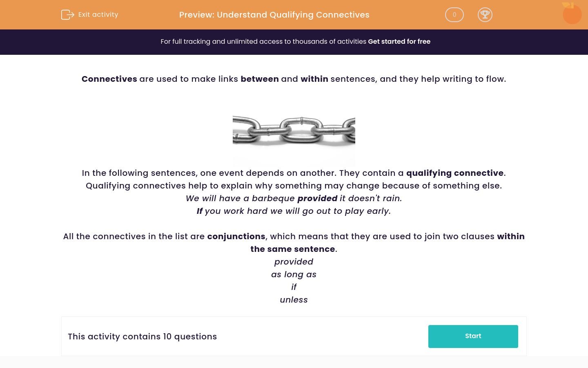This screenshot has width=588, height=368.
Task: Open the Get started for free link
Action: (399, 41)
